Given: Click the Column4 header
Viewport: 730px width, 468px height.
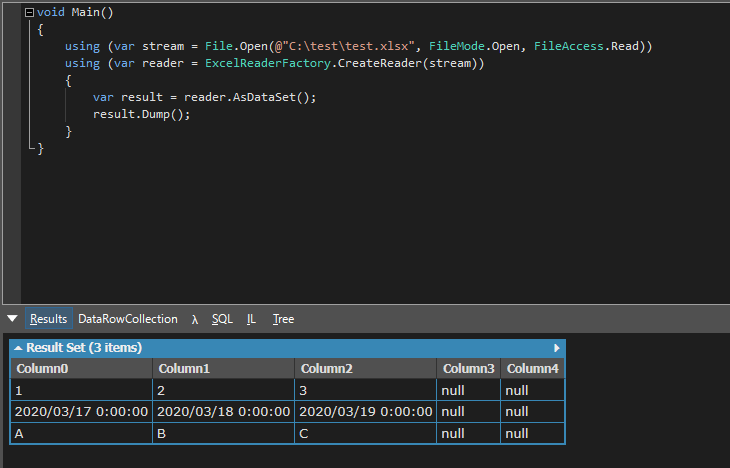Looking at the screenshot, I should click(x=533, y=368).
